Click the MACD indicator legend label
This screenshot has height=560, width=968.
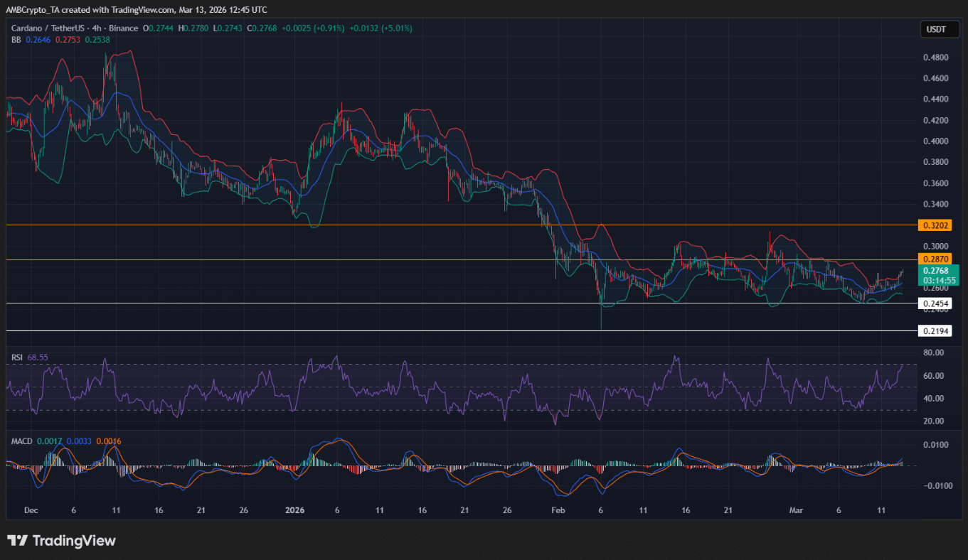(21, 441)
